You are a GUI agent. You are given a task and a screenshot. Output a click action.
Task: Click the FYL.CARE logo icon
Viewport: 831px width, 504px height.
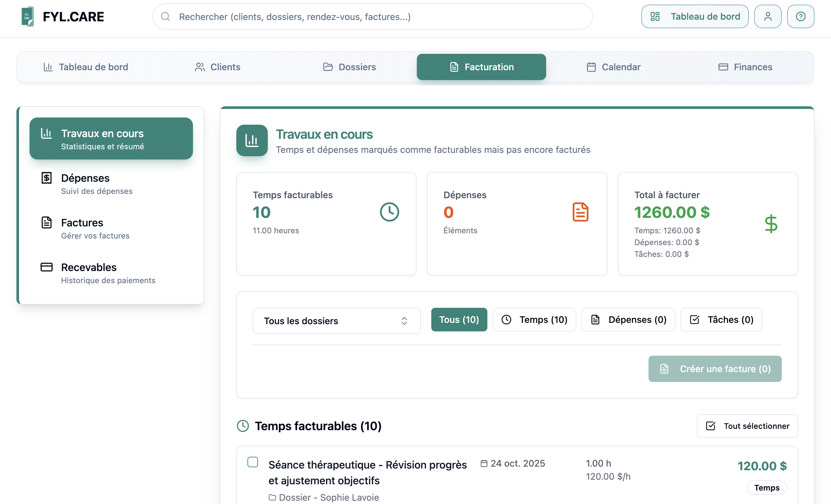click(27, 16)
